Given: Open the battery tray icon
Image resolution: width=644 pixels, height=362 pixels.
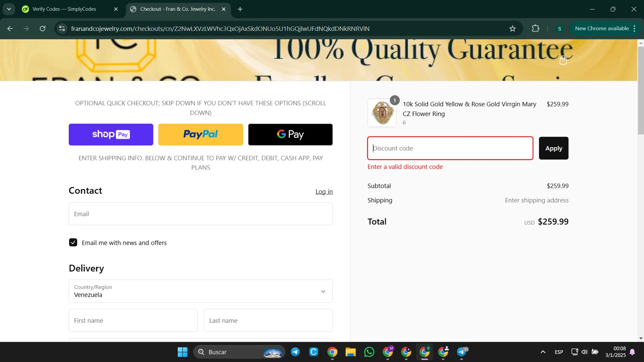Looking at the screenshot, I should [x=595, y=352].
